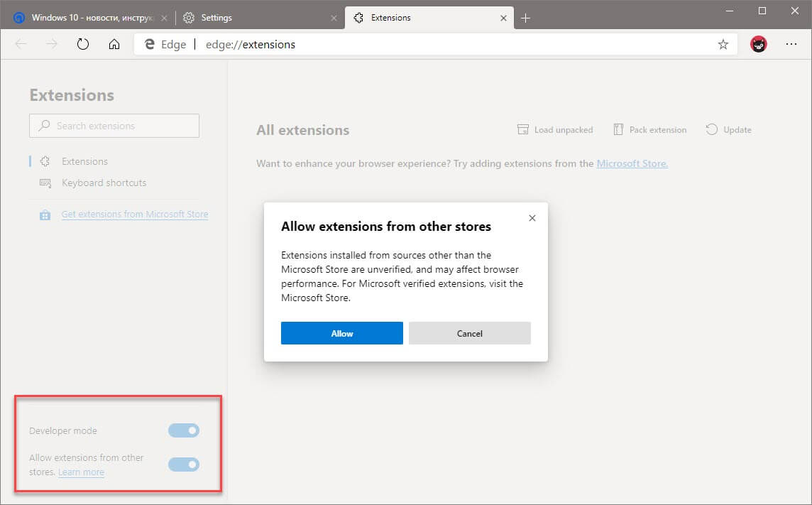This screenshot has height=505, width=812.
Task: Click the Load unpacked box icon
Action: (x=523, y=129)
